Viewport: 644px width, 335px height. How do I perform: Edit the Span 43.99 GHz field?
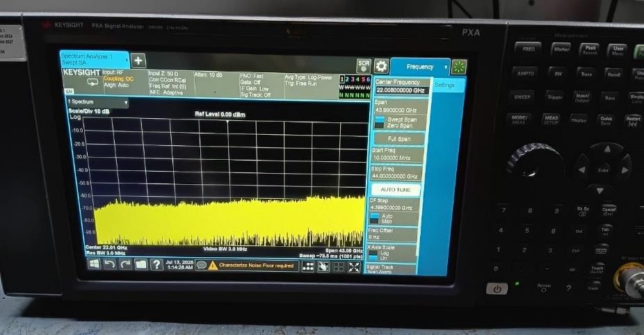pyautogui.click(x=400, y=107)
